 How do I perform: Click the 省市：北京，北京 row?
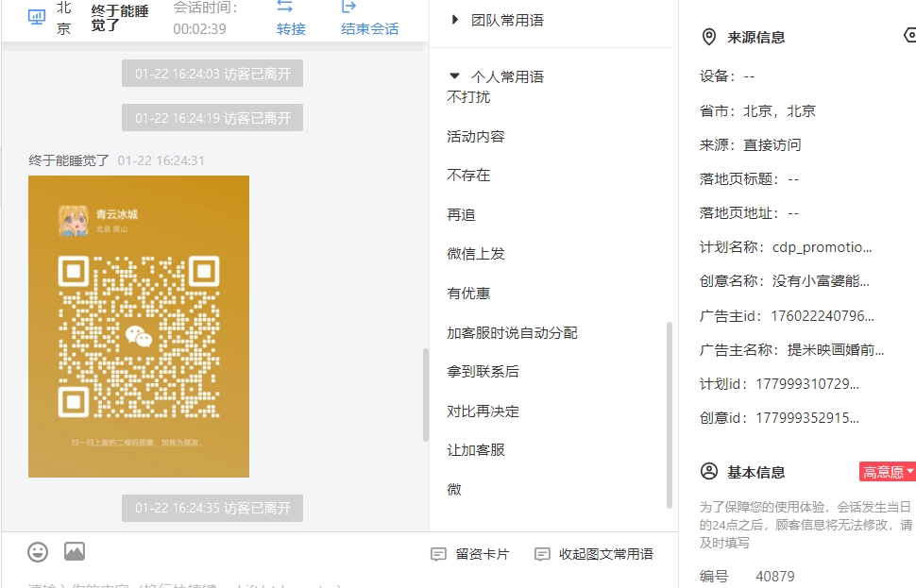click(757, 111)
